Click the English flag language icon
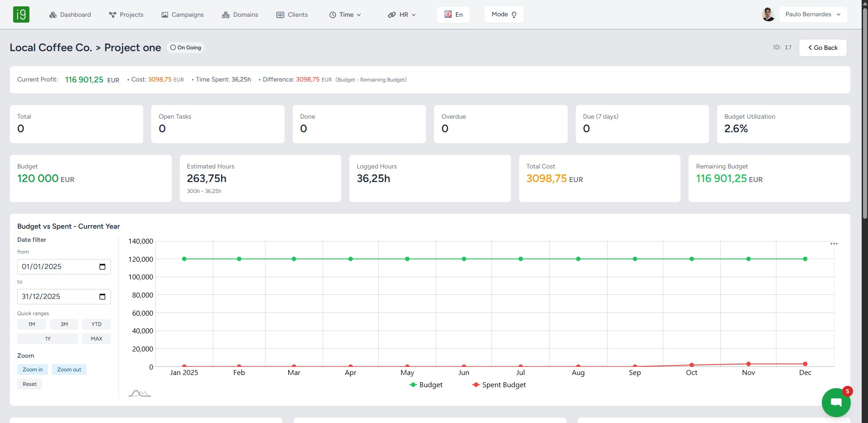 (x=448, y=14)
